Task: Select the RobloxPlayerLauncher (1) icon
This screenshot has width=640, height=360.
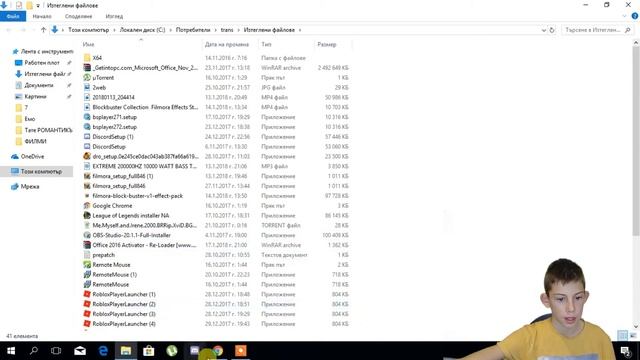Action: 87,294
